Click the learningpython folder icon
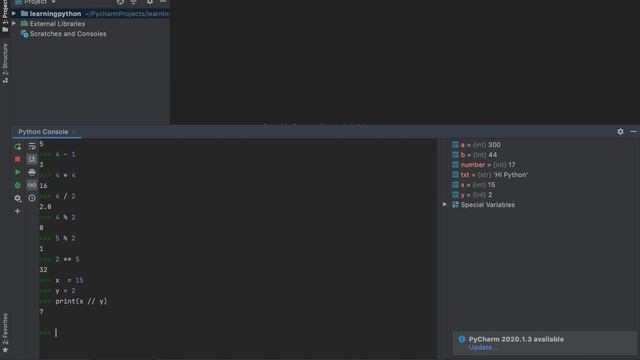Screen dimensions: 640x360 pos(24,13)
